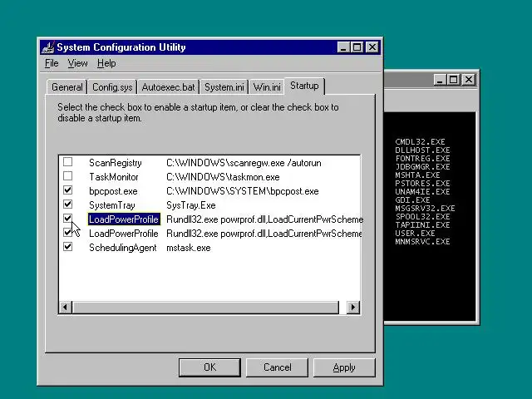
Task: Close the System Configuration Utility window
Action: coord(372,47)
